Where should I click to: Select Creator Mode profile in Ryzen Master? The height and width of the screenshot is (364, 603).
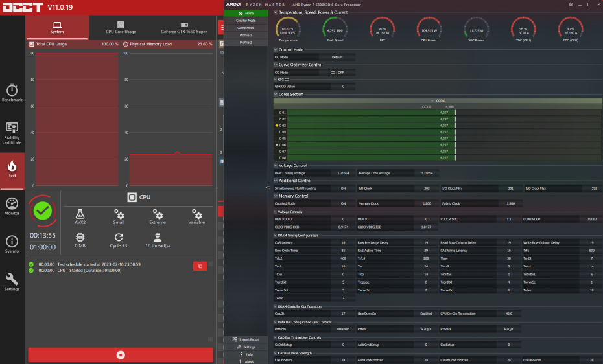pyautogui.click(x=246, y=21)
